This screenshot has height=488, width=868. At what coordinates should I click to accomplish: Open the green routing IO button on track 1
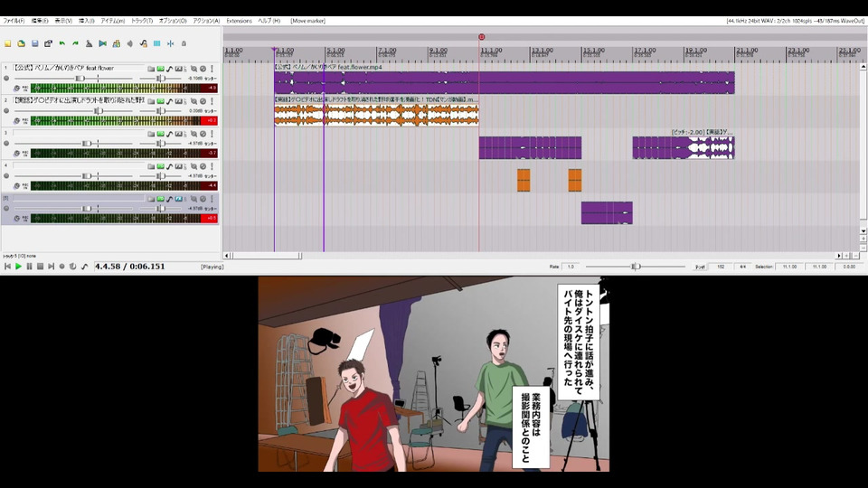click(x=161, y=69)
